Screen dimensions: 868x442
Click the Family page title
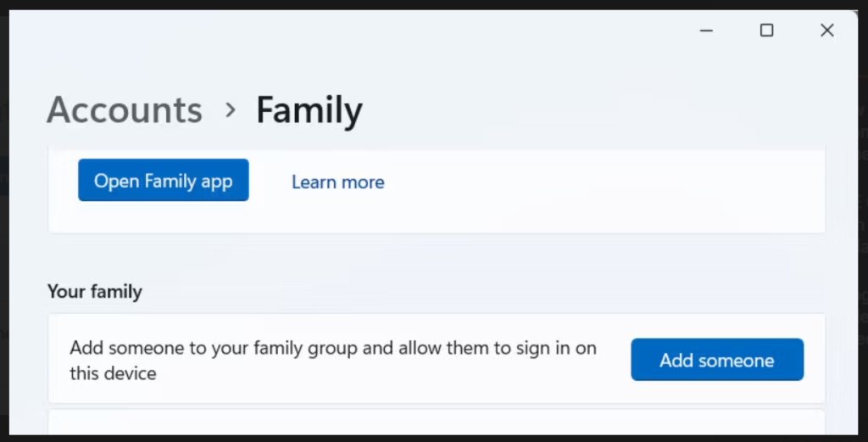(x=309, y=110)
